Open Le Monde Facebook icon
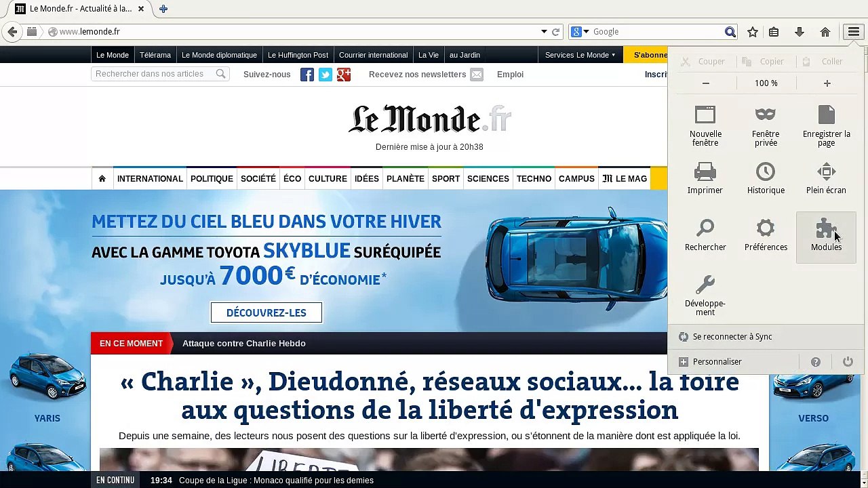 307,75
